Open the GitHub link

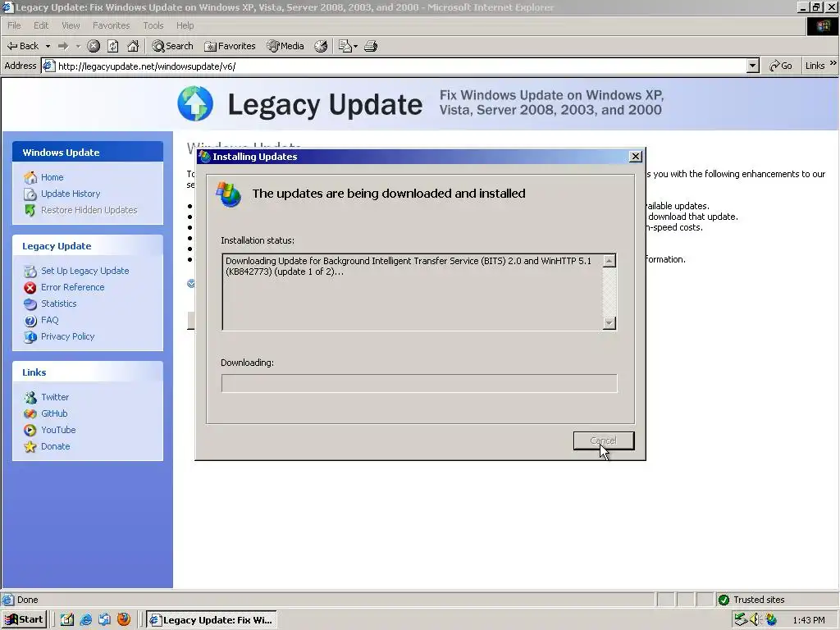(54, 413)
